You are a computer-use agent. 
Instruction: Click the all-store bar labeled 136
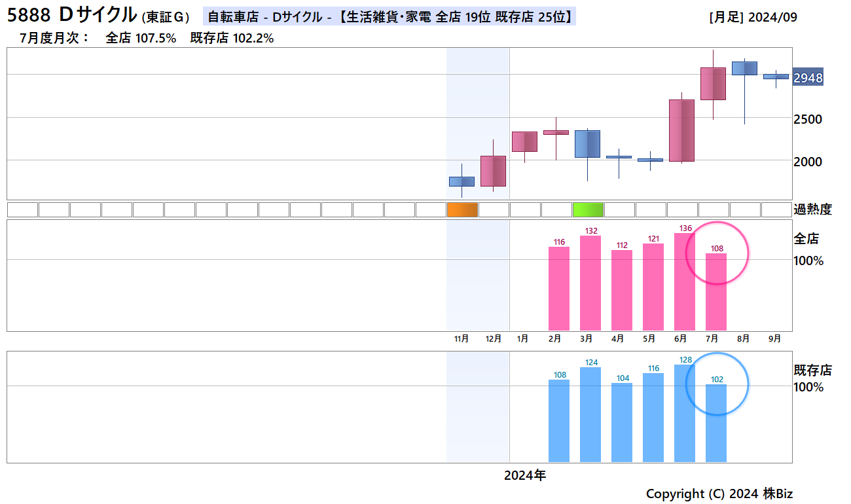click(x=685, y=281)
